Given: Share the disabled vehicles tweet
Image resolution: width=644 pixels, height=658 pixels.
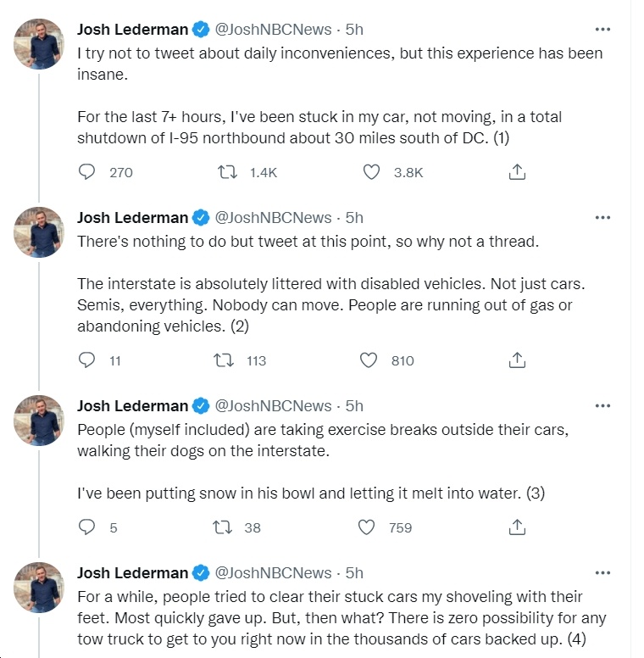Looking at the screenshot, I should tap(517, 360).
